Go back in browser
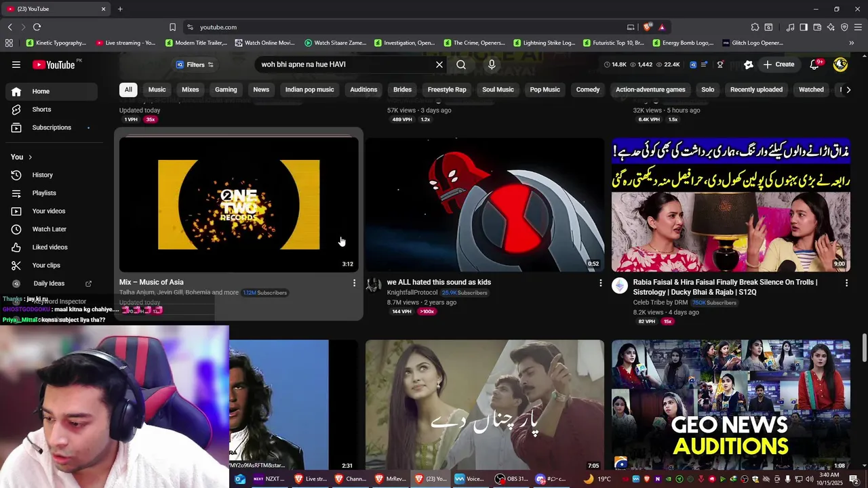The height and width of the screenshot is (488, 868). (x=10, y=27)
